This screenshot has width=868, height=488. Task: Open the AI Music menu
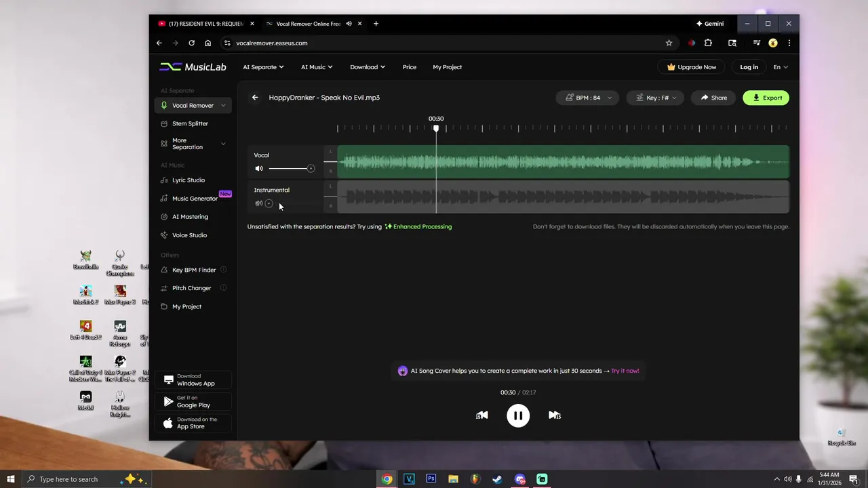[317, 67]
